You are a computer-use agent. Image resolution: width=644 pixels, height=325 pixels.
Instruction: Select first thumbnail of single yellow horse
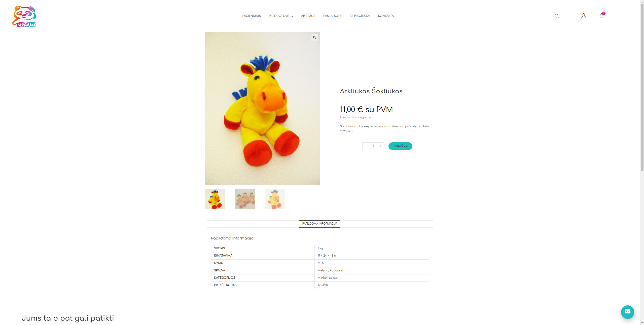tap(215, 199)
